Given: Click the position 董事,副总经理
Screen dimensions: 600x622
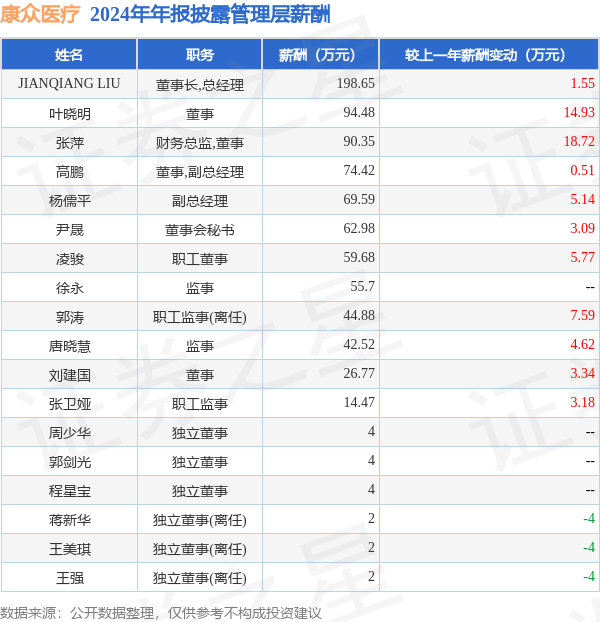Looking at the screenshot, I should 199,172.
